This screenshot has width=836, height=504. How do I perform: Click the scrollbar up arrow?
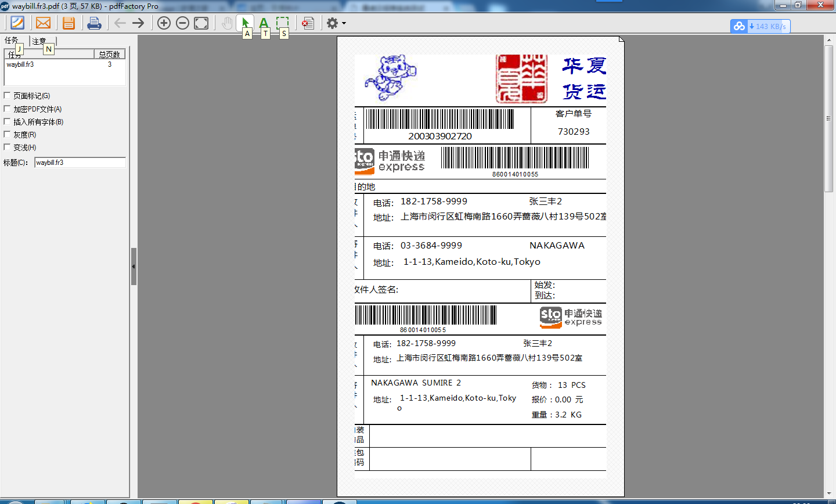[x=828, y=39]
